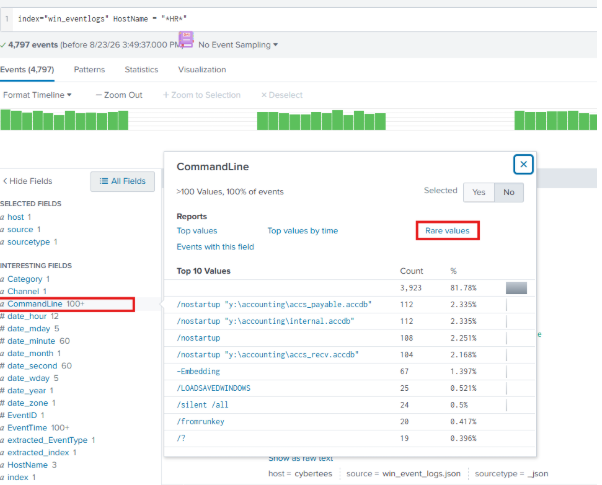The image size is (602, 485).
Task: Click the All Fields list button
Action: pyautogui.click(x=122, y=181)
